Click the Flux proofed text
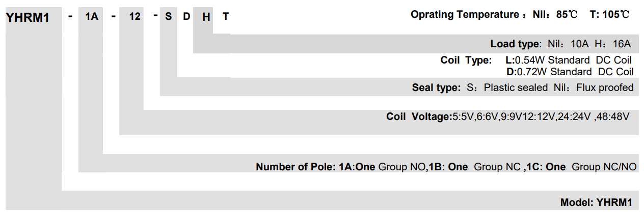Viewport: 644px width, 213px height. point(605,87)
